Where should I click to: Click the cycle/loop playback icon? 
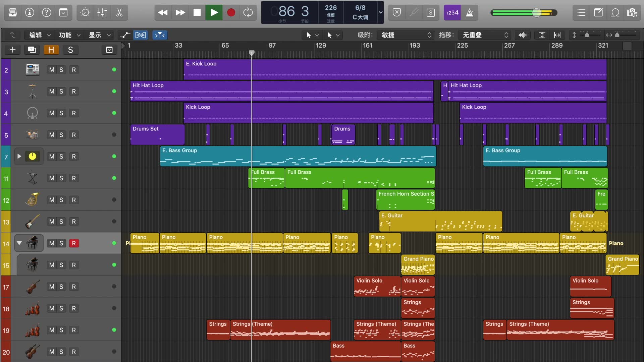tap(248, 12)
